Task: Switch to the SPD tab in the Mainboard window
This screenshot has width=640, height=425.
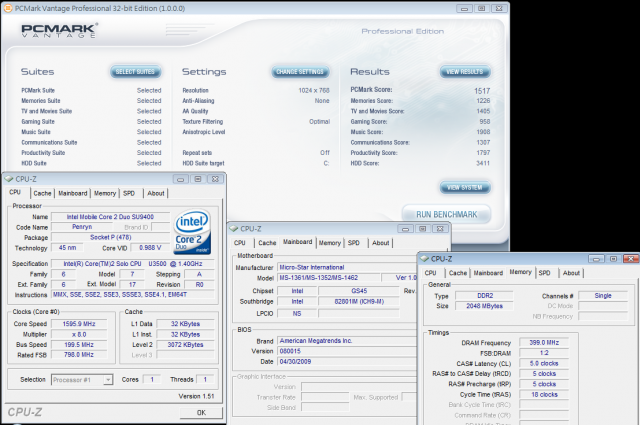Action: coord(353,243)
